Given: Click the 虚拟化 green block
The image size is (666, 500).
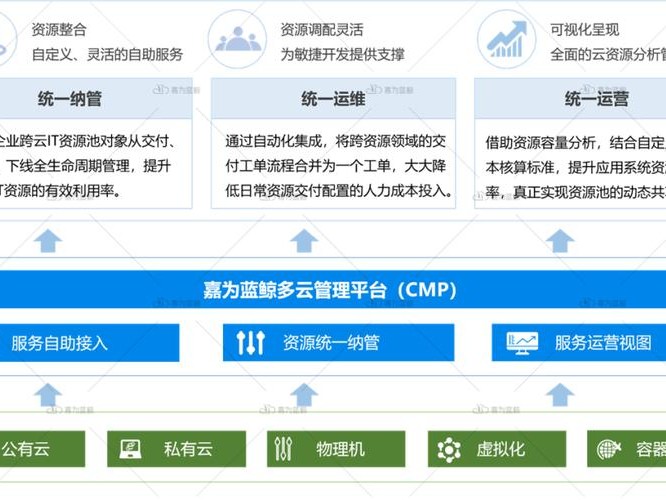Looking at the screenshot, I should 497,449.
